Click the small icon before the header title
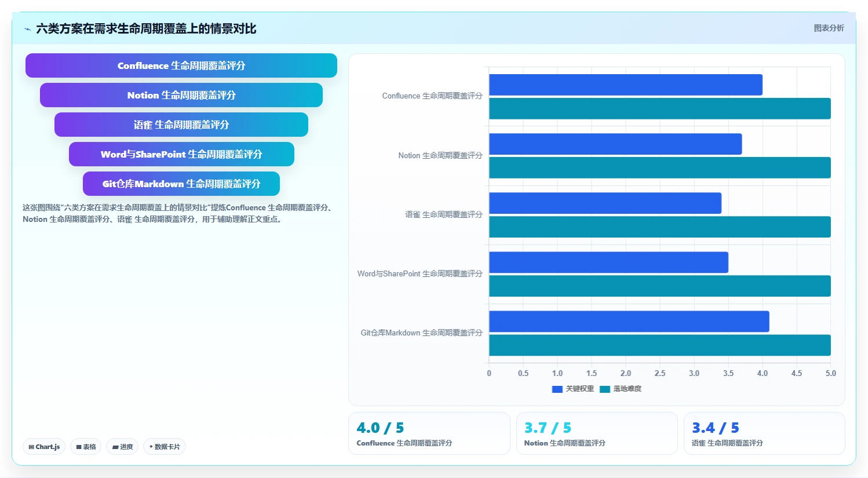868x478 pixels. (x=27, y=29)
